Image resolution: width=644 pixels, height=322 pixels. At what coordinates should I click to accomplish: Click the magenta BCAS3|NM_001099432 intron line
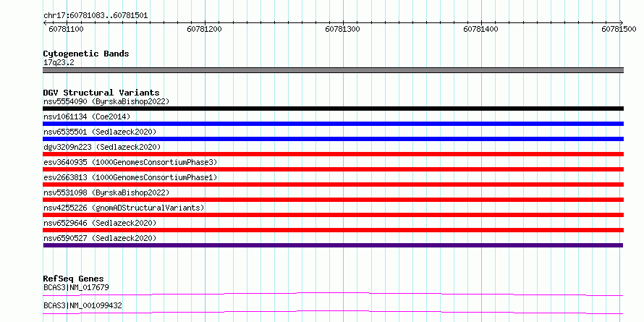(x=333, y=312)
